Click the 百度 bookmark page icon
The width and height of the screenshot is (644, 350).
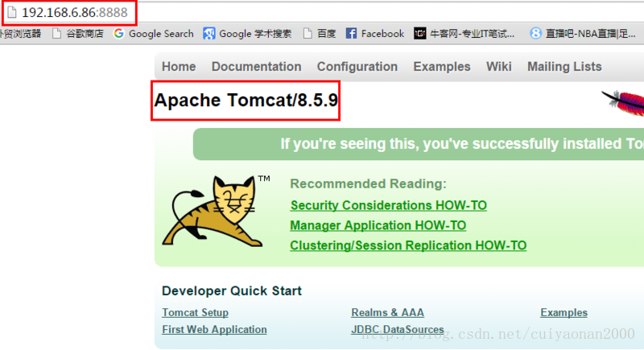pos(308,33)
